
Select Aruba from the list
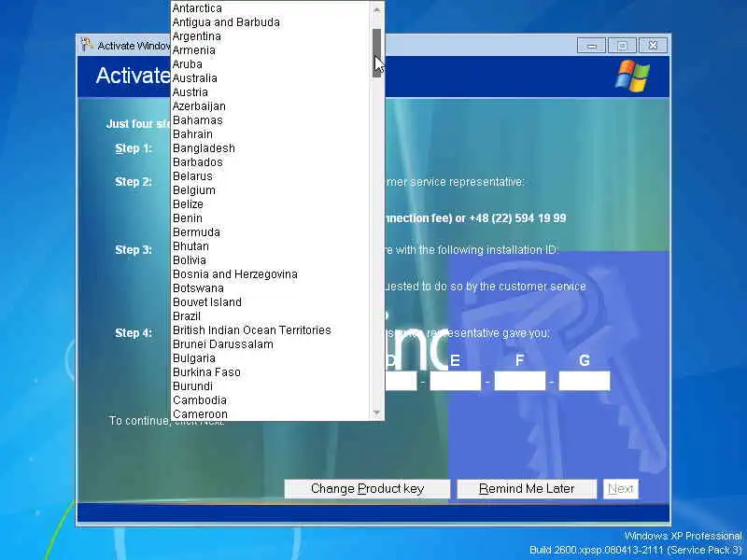(270, 63)
